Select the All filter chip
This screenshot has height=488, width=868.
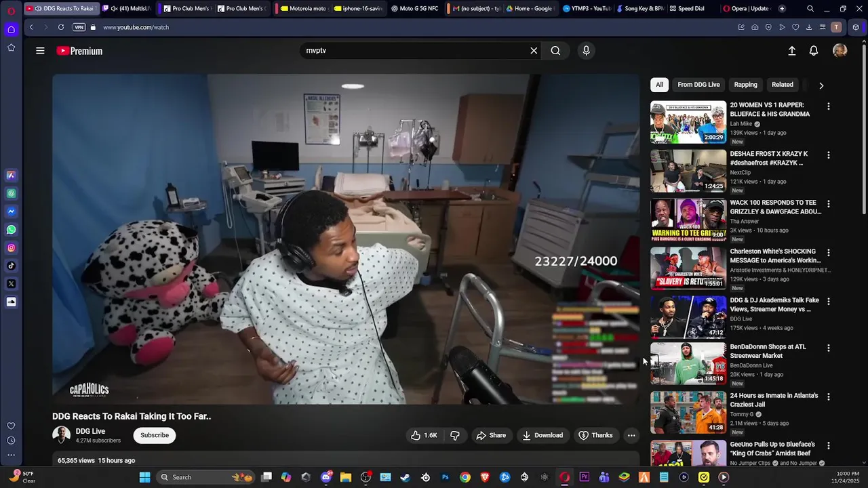coord(659,85)
